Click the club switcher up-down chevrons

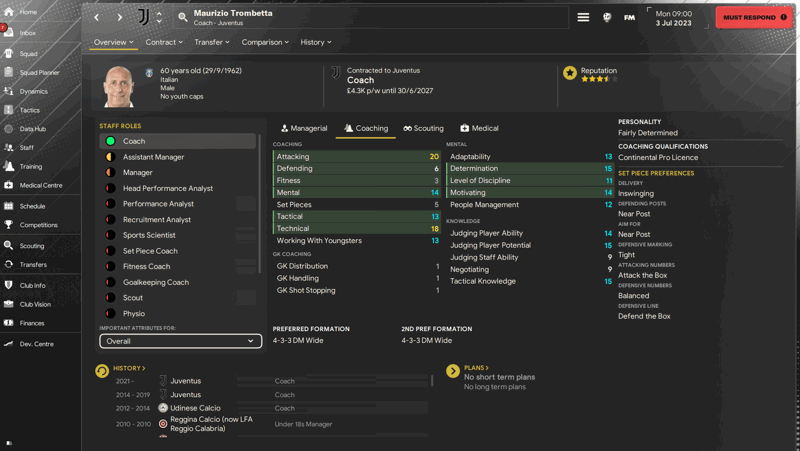[x=159, y=17]
